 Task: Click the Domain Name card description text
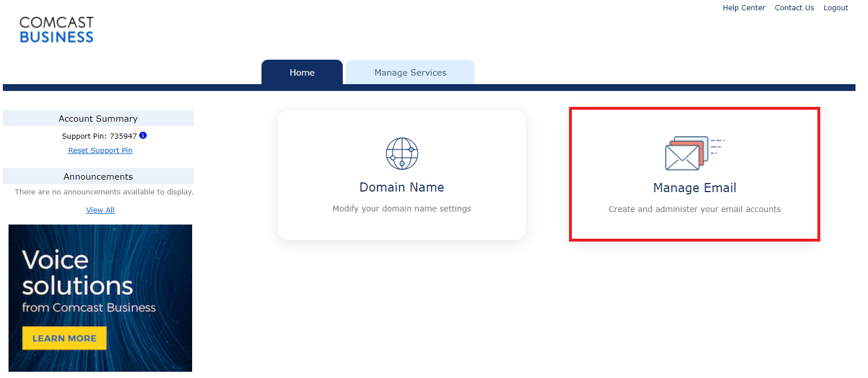(401, 209)
